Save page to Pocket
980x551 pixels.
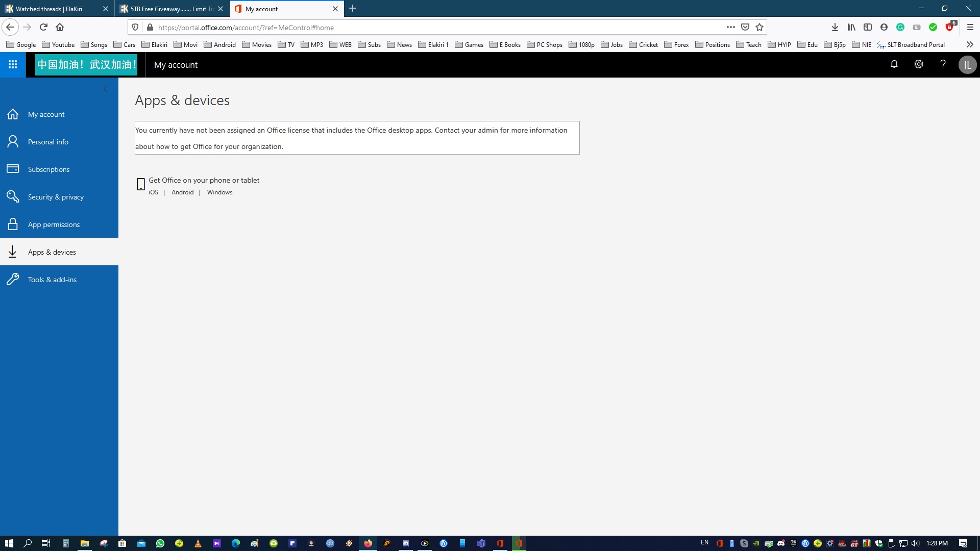coord(745,27)
